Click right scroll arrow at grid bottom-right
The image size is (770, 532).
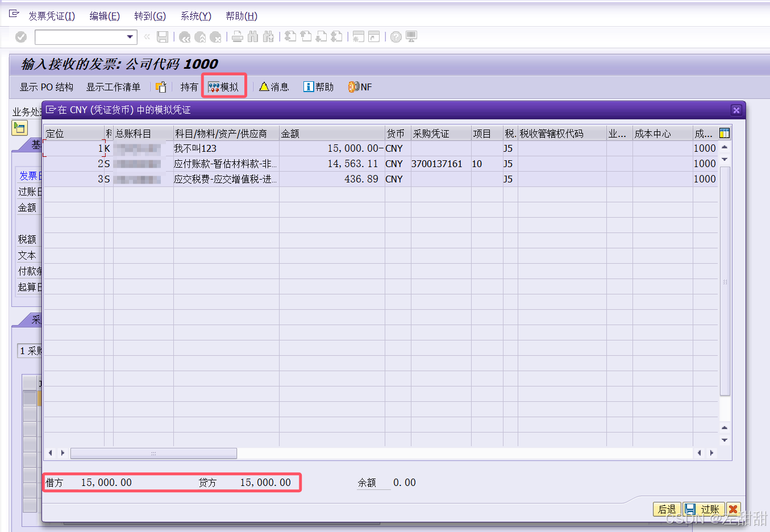tap(712, 453)
